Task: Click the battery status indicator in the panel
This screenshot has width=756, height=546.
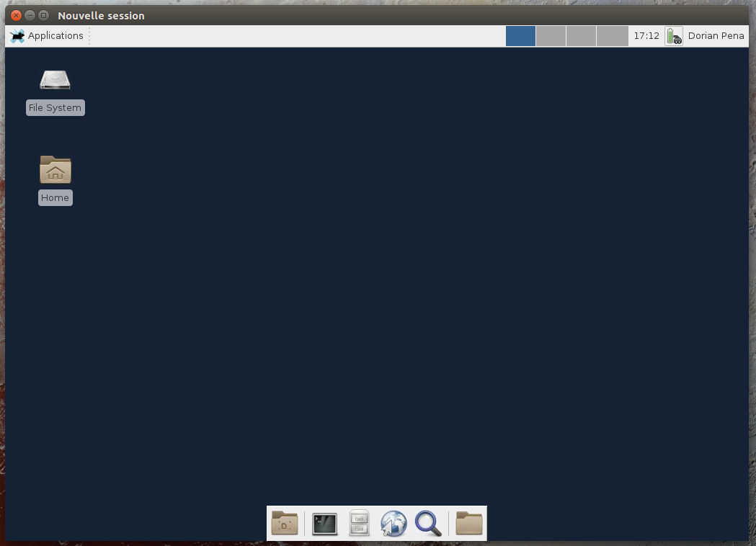Action: tap(673, 35)
